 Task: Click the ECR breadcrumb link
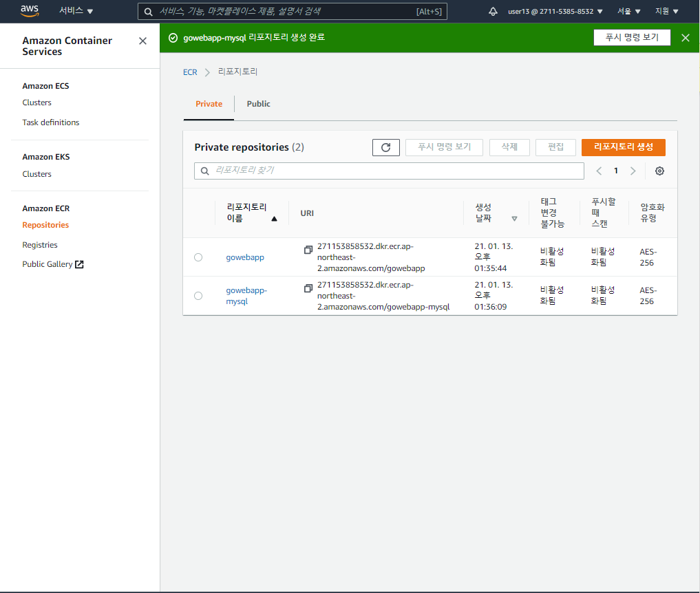(190, 72)
